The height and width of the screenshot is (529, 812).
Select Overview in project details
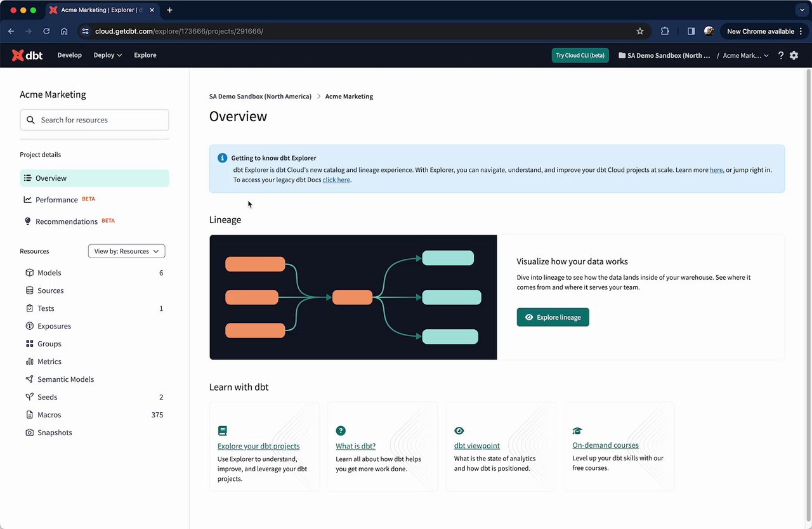tap(95, 178)
